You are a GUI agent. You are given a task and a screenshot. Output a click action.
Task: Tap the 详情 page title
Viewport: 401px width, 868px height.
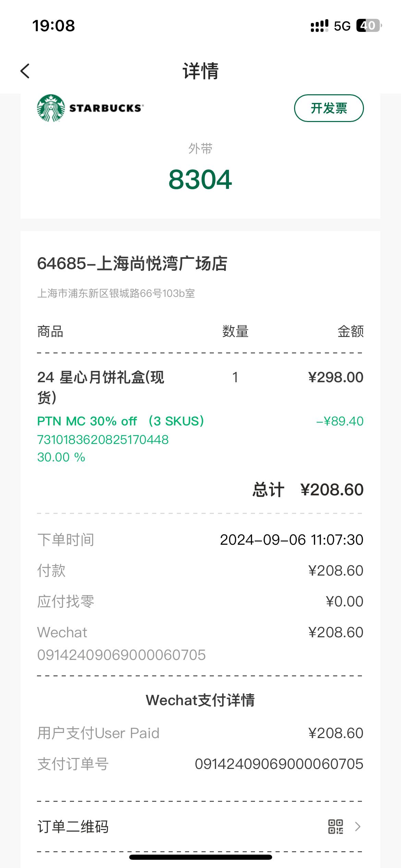[200, 71]
